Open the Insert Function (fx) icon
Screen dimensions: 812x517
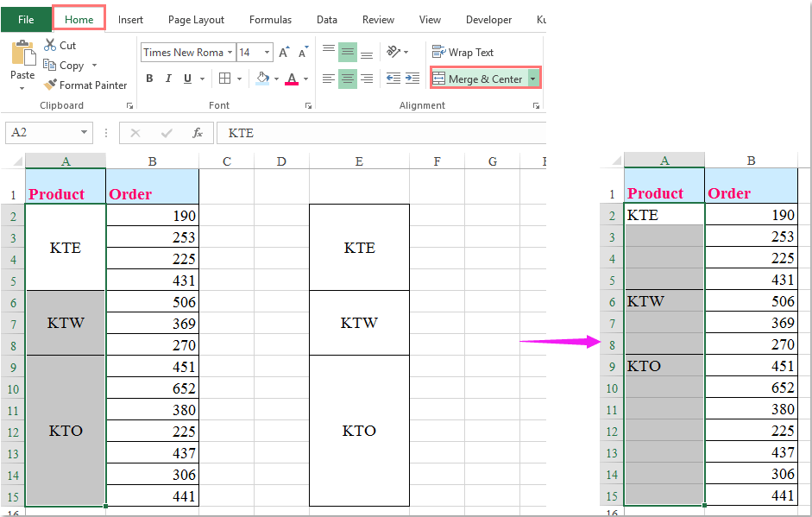pyautogui.click(x=198, y=133)
